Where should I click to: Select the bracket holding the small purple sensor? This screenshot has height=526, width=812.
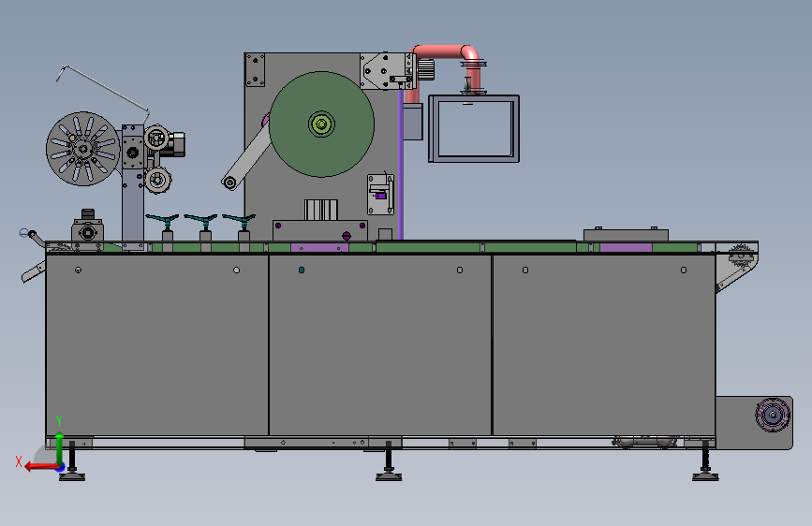380,195
